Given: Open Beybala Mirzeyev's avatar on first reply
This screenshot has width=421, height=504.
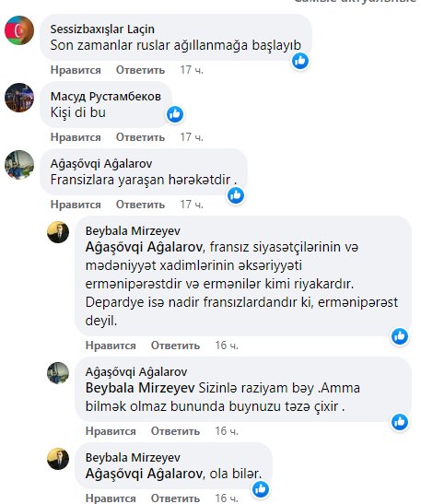Looking at the screenshot, I should pos(58,232).
